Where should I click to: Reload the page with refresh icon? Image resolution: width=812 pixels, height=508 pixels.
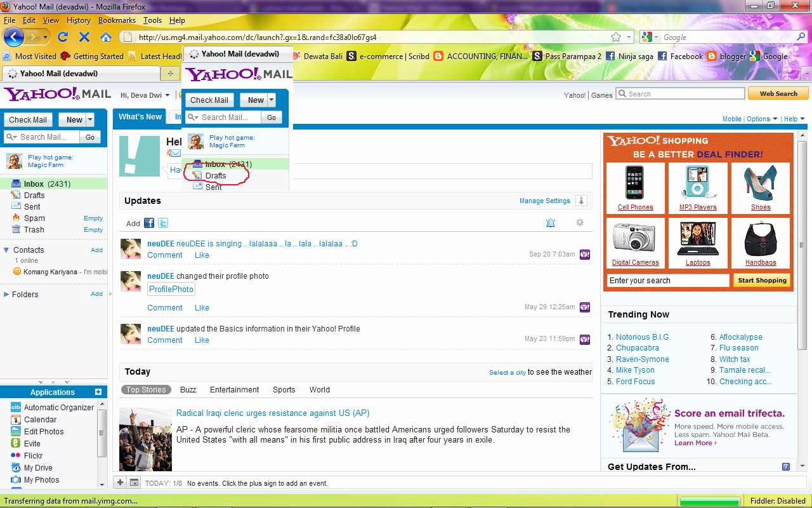(x=63, y=37)
